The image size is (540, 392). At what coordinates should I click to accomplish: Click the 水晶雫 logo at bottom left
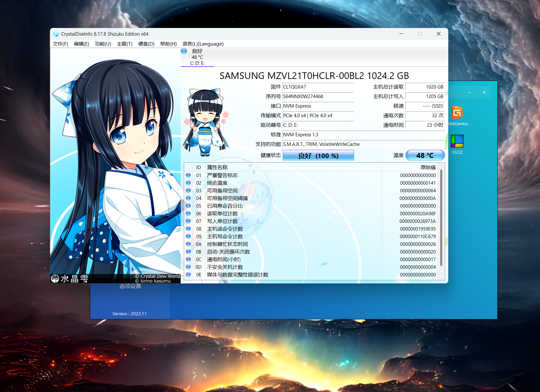click(69, 279)
